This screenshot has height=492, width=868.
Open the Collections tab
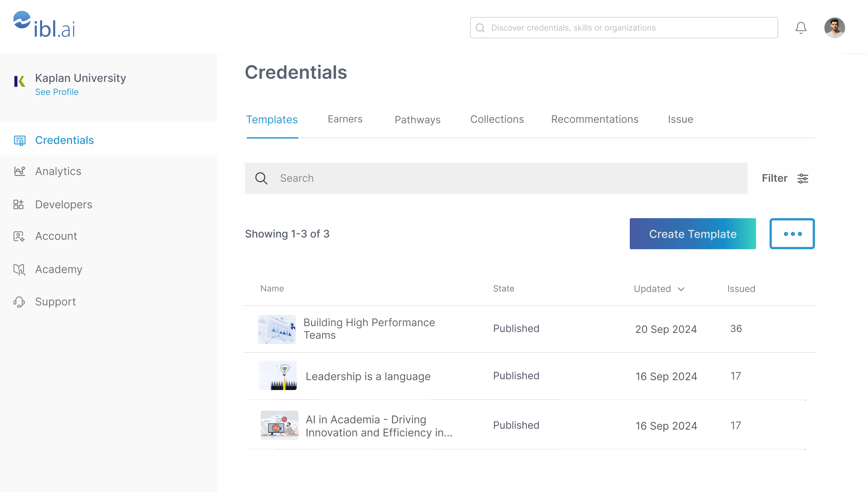497,119
